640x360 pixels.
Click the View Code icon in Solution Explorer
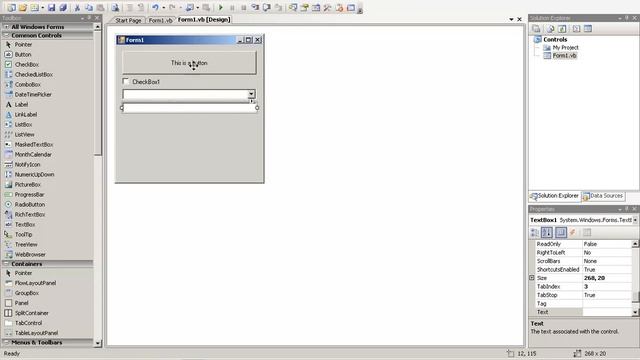click(576, 29)
